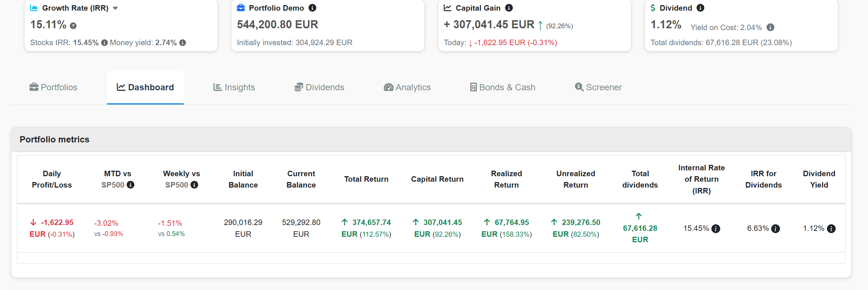868x290 pixels.
Task: Open the Bonds & Cash tab
Action: point(503,87)
